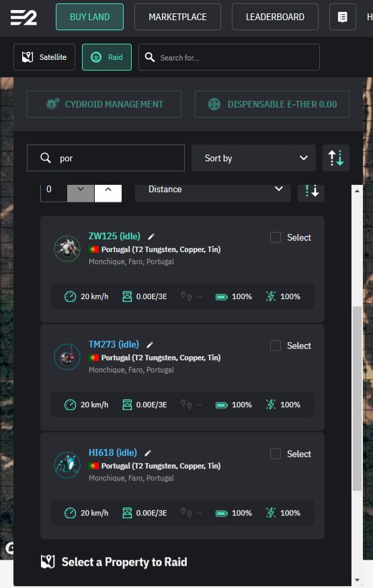373x588 pixels.
Task: Click Portugal flag in ZW125 row
Action: pyautogui.click(x=93, y=249)
